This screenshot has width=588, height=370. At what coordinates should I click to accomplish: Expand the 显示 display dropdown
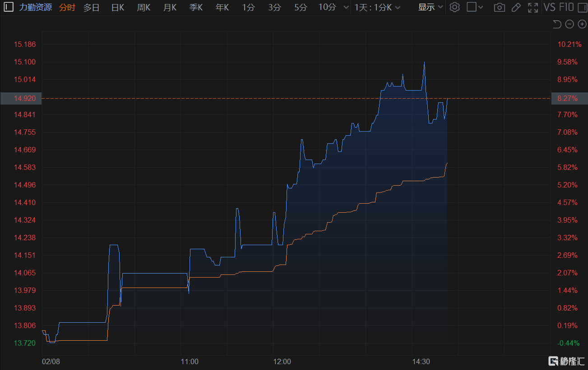pos(431,7)
